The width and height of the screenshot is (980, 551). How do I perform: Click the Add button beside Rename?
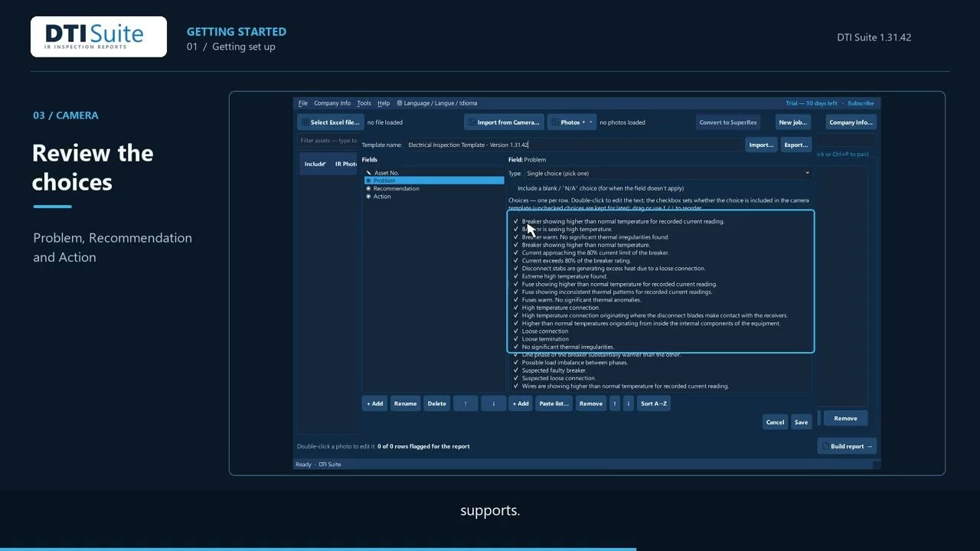[374, 403]
